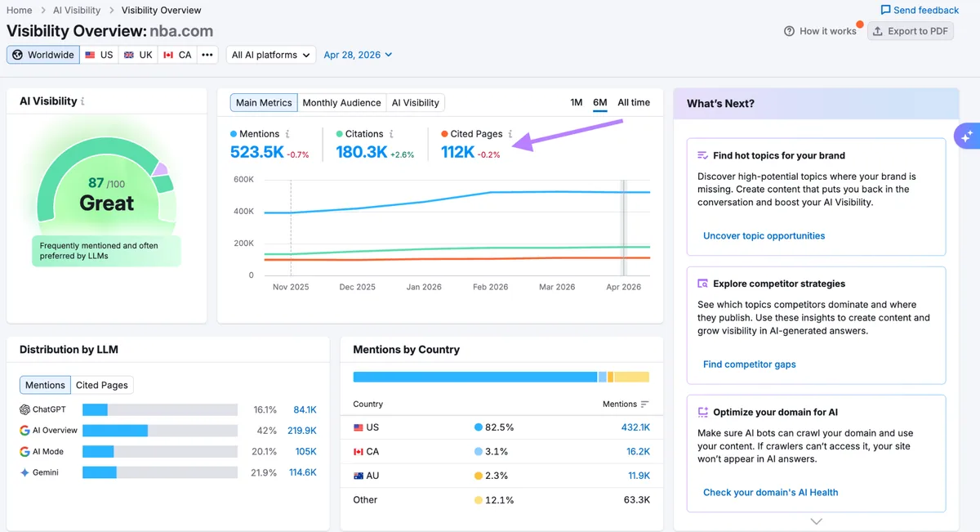Click the Mentions column sort icon
The width and height of the screenshot is (980, 532).
645,405
